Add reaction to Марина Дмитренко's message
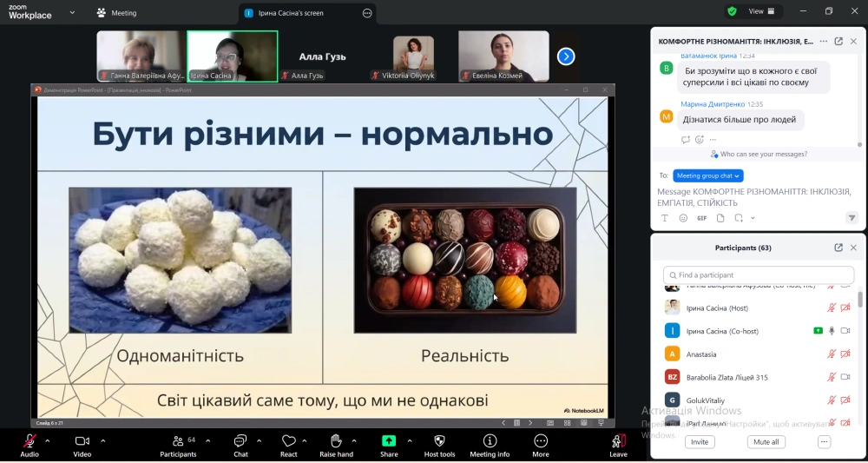 point(699,140)
